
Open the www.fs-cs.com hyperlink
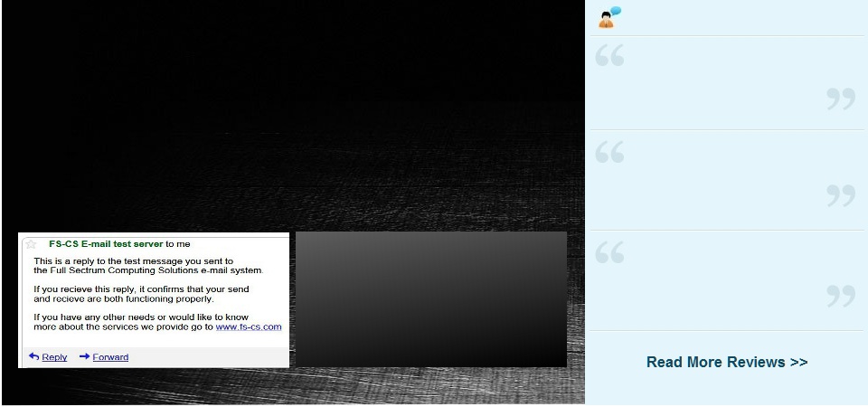tap(249, 327)
